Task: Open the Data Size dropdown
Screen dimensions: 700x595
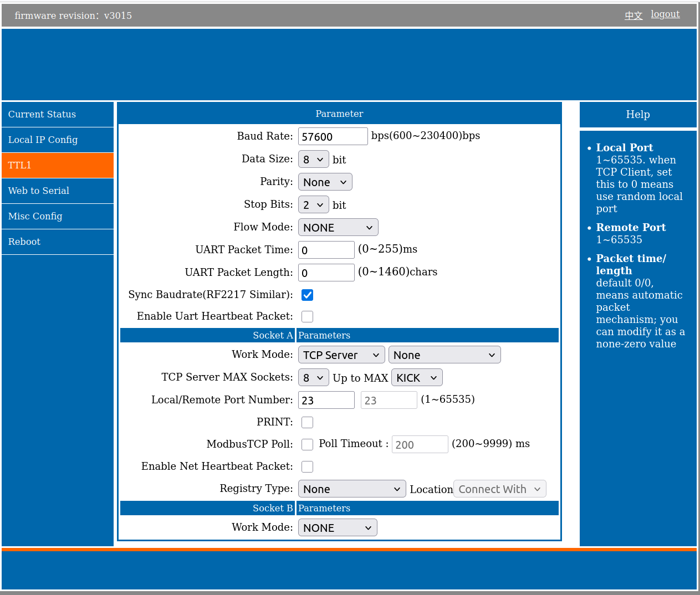Action: pyautogui.click(x=313, y=160)
